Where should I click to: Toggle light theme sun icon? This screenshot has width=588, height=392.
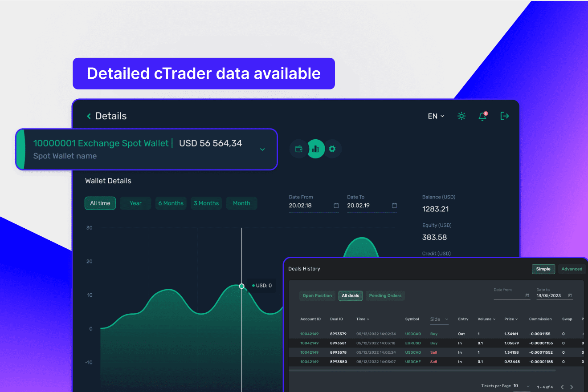point(461,116)
